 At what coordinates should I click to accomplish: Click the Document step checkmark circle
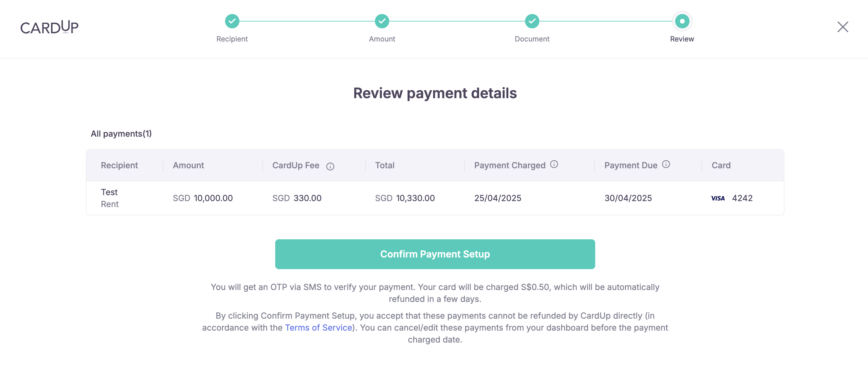[532, 21]
